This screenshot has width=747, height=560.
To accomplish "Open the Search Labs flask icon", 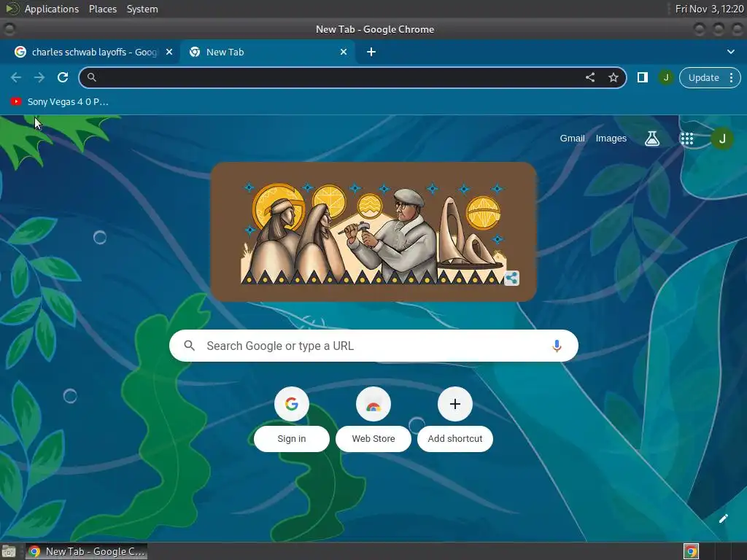I will (652, 139).
